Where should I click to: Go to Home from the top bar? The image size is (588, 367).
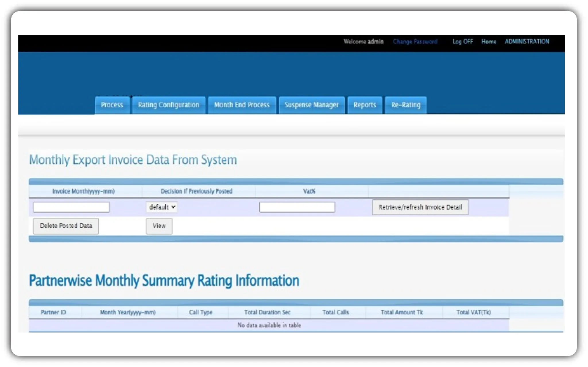[x=489, y=42]
